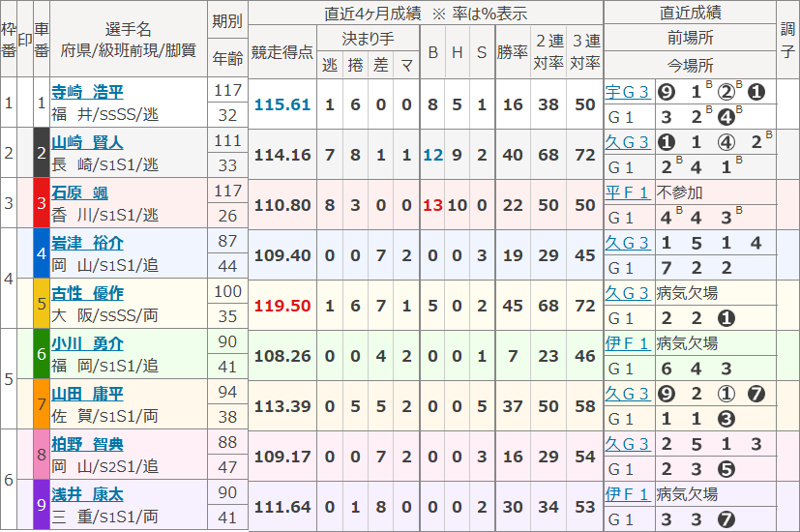Click blue B count 12 in 山崎 row
Image resolution: width=800 pixels, height=532 pixels.
coord(432,155)
